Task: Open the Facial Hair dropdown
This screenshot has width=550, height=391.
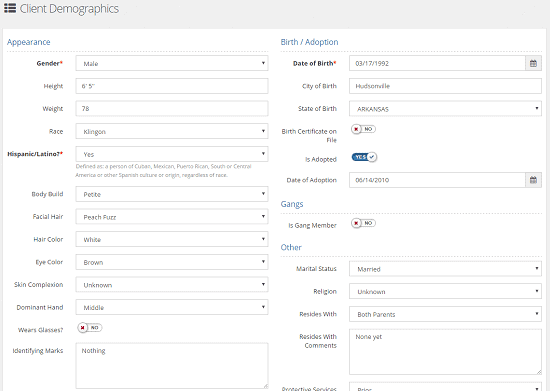Action: [172, 217]
